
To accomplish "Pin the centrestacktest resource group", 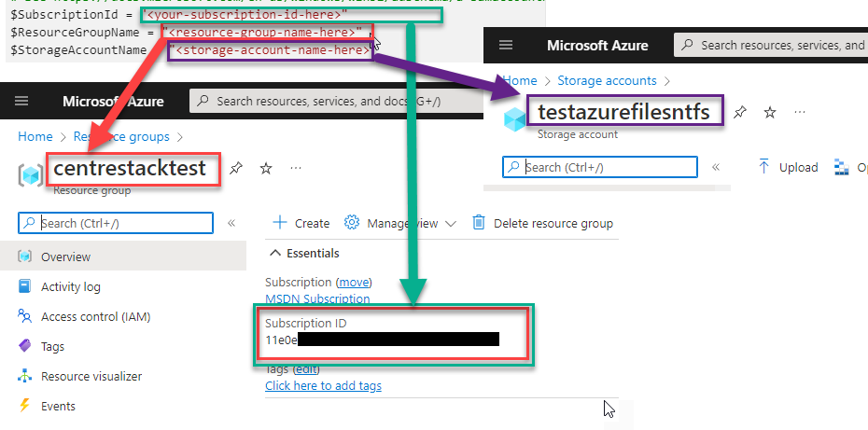I will (x=236, y=168).
